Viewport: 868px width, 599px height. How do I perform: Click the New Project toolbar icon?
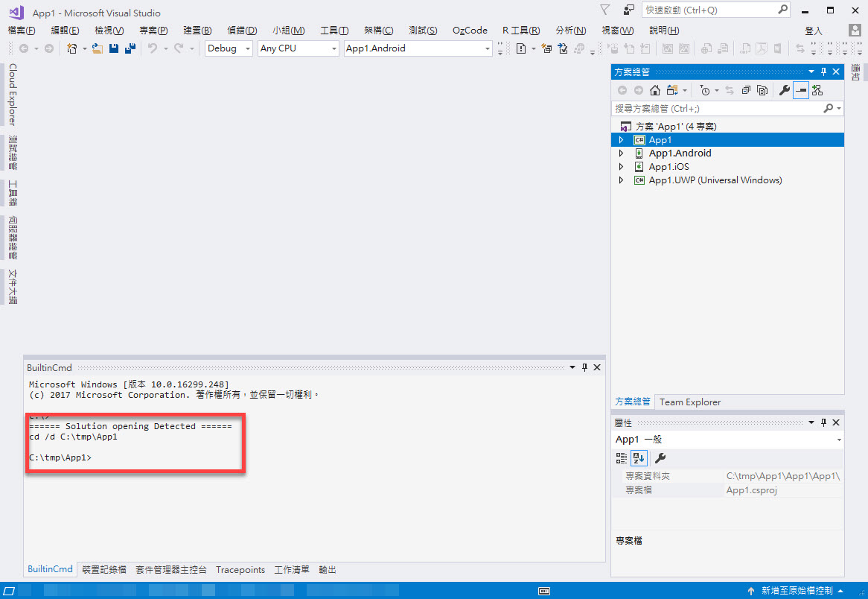coord(72,48)
